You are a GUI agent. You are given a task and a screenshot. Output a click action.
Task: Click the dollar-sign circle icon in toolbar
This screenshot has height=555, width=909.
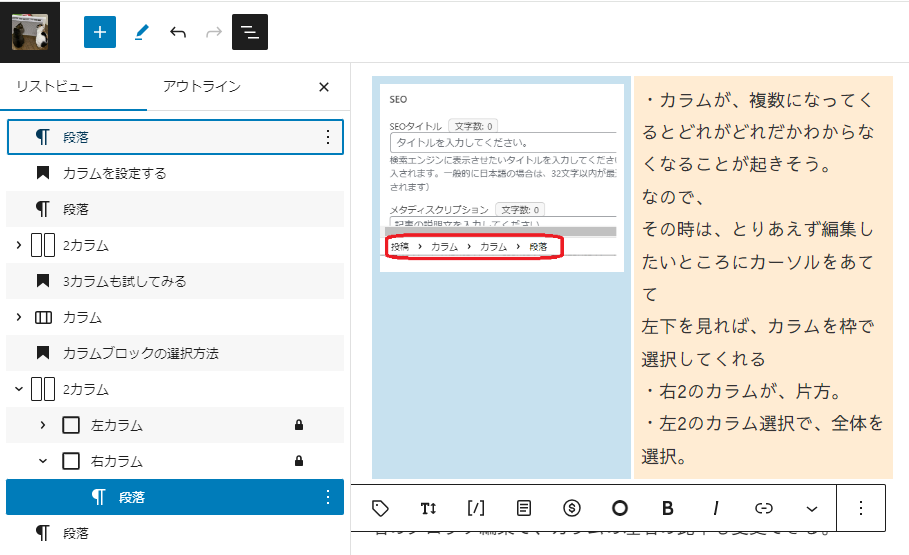(x=572, y=508)
